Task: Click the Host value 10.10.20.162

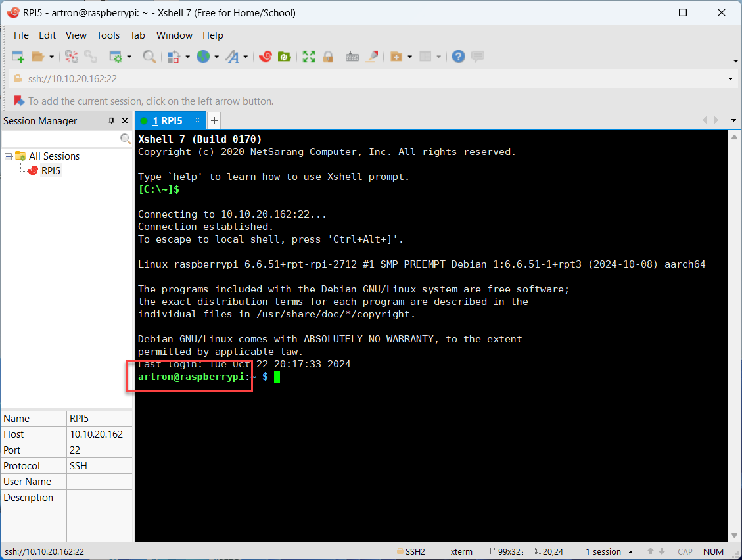Action: [x=96, y=434]
